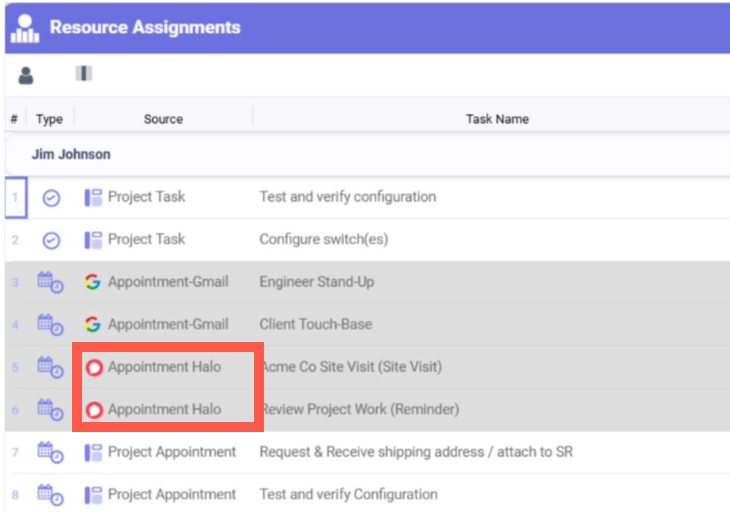Click the column layout icon in toolbar
This screenshot has width=730, height=512.
click(84, 74)
